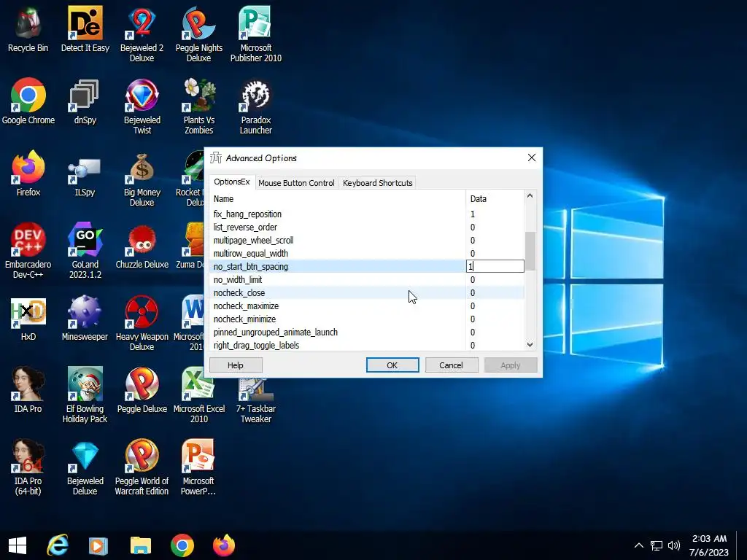Switch to the Mouse Button Control tab

coord(296,183)
